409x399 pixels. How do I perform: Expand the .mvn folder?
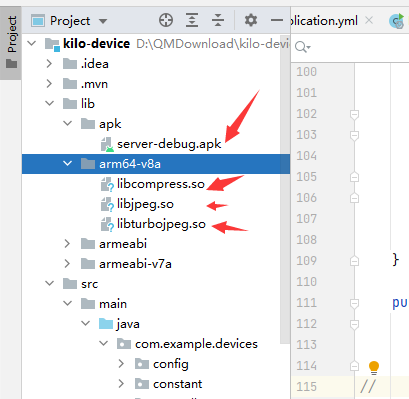point(49,84)
